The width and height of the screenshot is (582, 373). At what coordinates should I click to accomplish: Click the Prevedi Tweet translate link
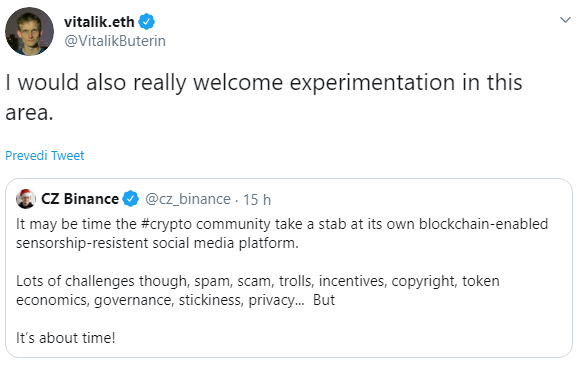click(45, 155)
